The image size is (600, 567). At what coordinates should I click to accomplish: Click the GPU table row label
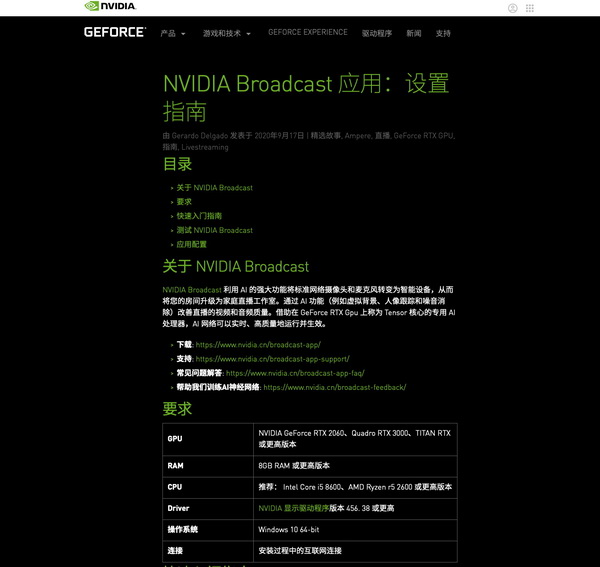click(x=175, y=439)
